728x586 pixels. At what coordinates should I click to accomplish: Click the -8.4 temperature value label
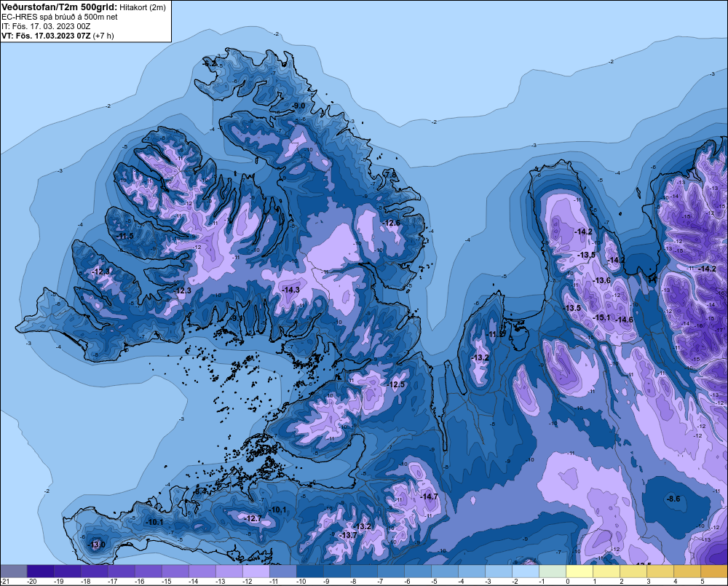[200, 491]
